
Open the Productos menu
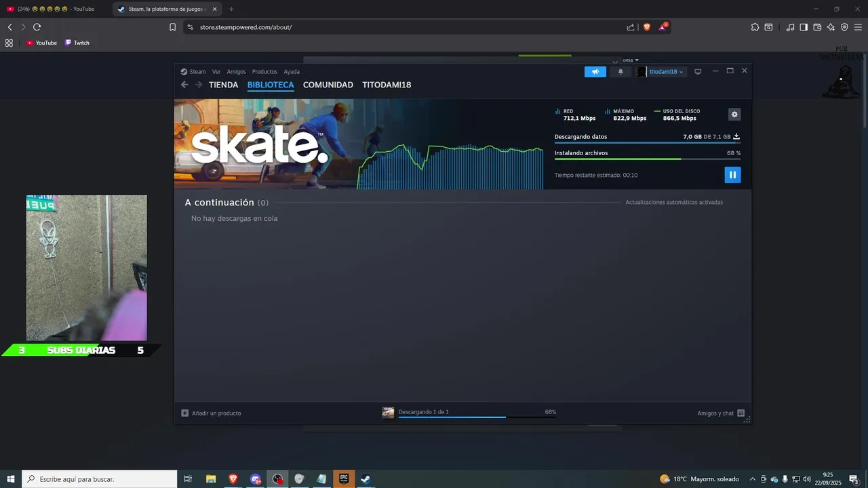tap(264, 72)
